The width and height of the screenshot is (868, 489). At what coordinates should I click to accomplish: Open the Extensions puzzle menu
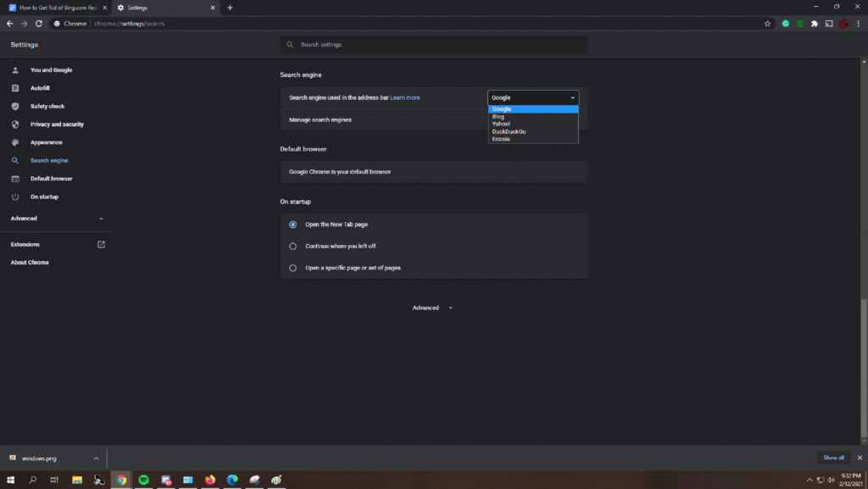coord(815,24)
